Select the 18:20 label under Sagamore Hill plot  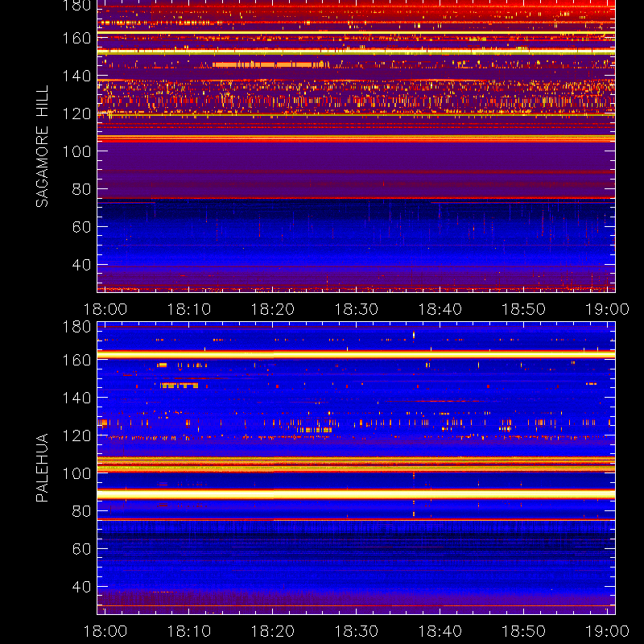coord(273,309)
